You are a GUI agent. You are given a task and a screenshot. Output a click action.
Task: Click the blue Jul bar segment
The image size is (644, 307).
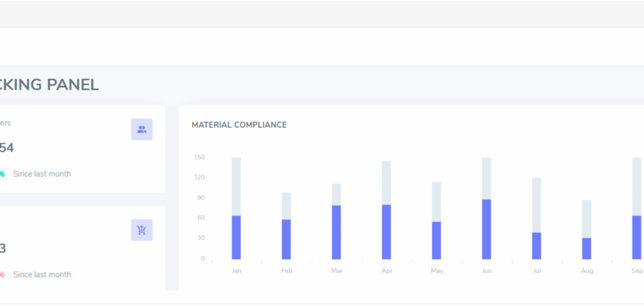pos(536,246)
